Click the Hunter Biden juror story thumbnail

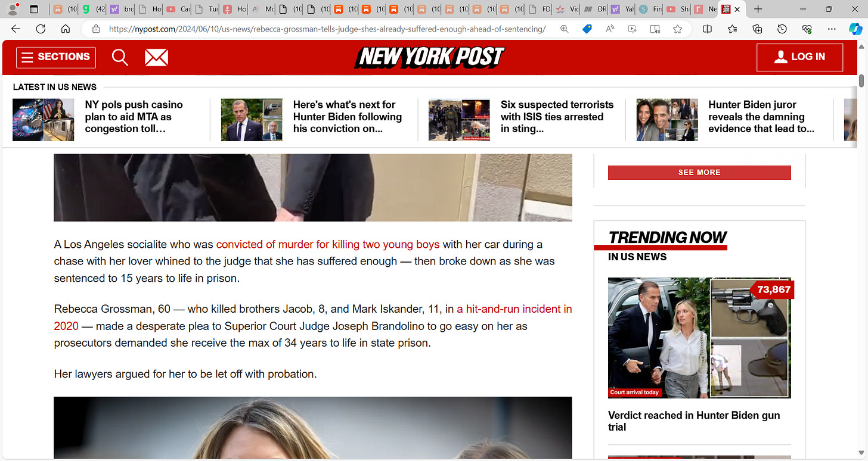point(667,120)
